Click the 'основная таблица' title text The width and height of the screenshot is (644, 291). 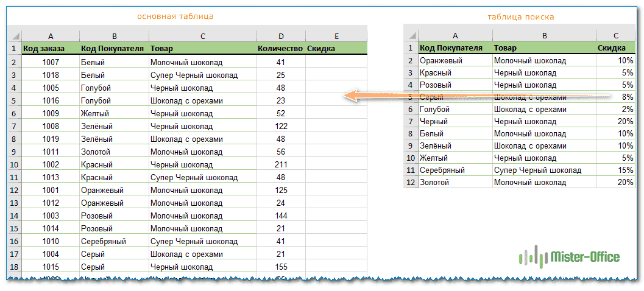[175, 15]
